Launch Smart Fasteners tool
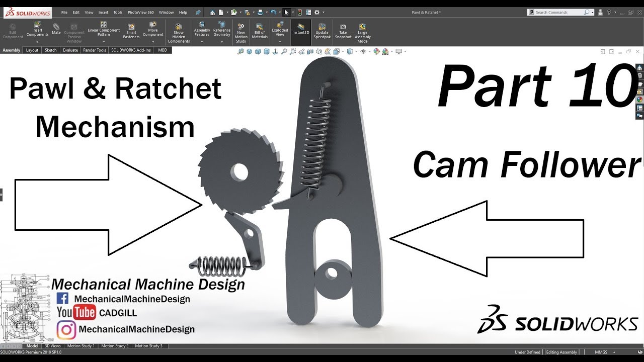 (131, 31)
